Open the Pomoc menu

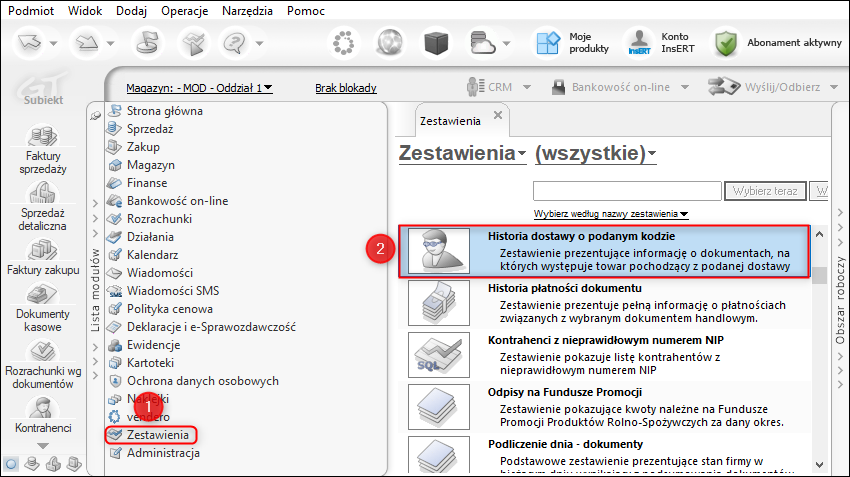coord(306,11)
